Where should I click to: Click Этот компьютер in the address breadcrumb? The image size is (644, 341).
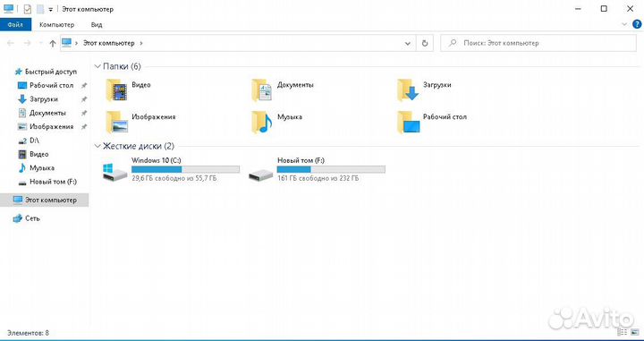[x=108, y=43]
